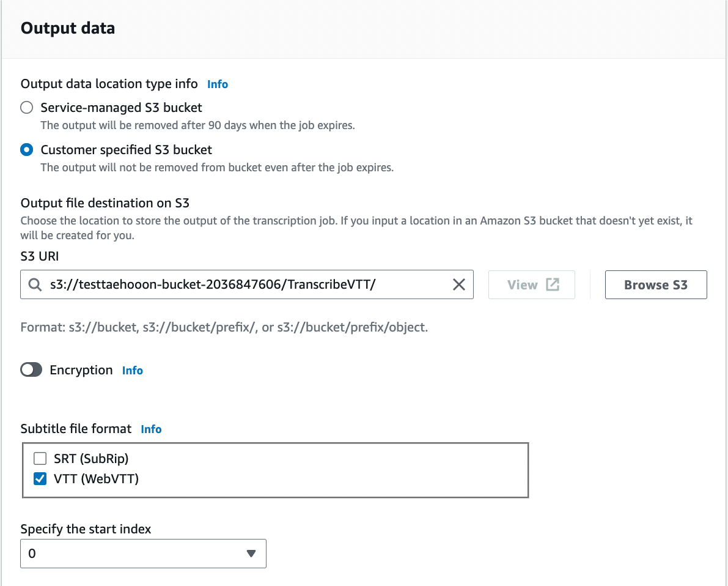Select the Customer specified S3 bucket radio button
Screen dimensions: 728x586
(27, 149)
